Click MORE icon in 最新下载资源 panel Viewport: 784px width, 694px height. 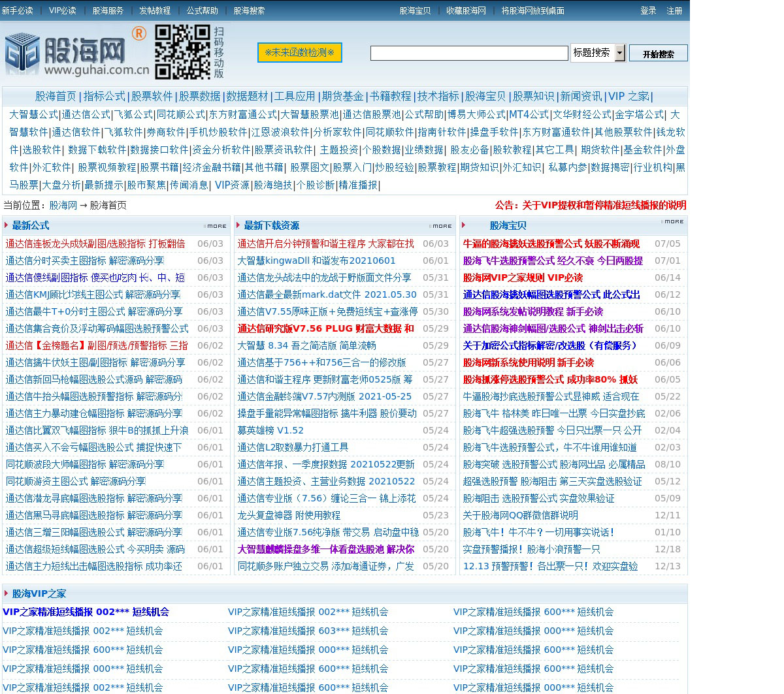tap(440, 226)
